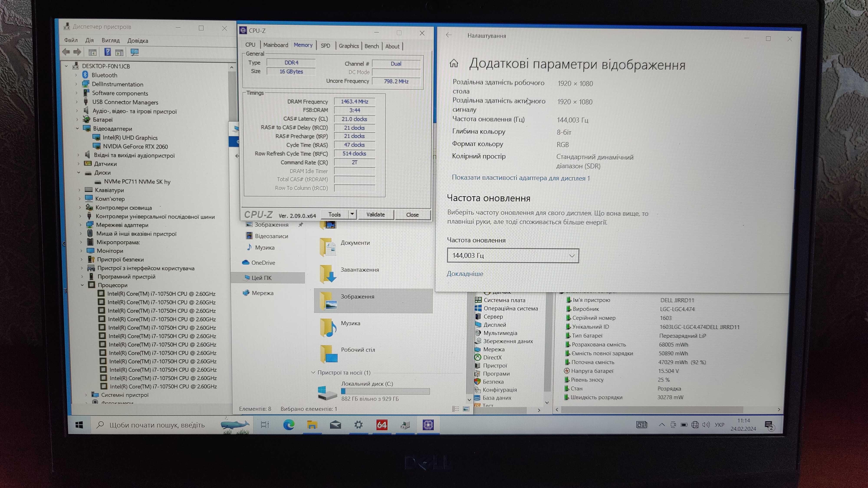Click scan for hardware changes monitor icon
The image size is (868, 488).
[x=135, y=52]
